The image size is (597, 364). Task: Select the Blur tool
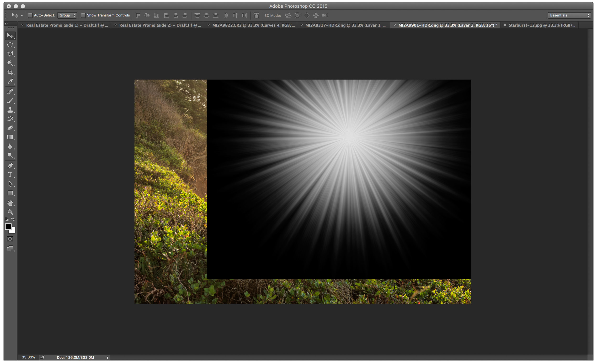[x=10, y=146]
